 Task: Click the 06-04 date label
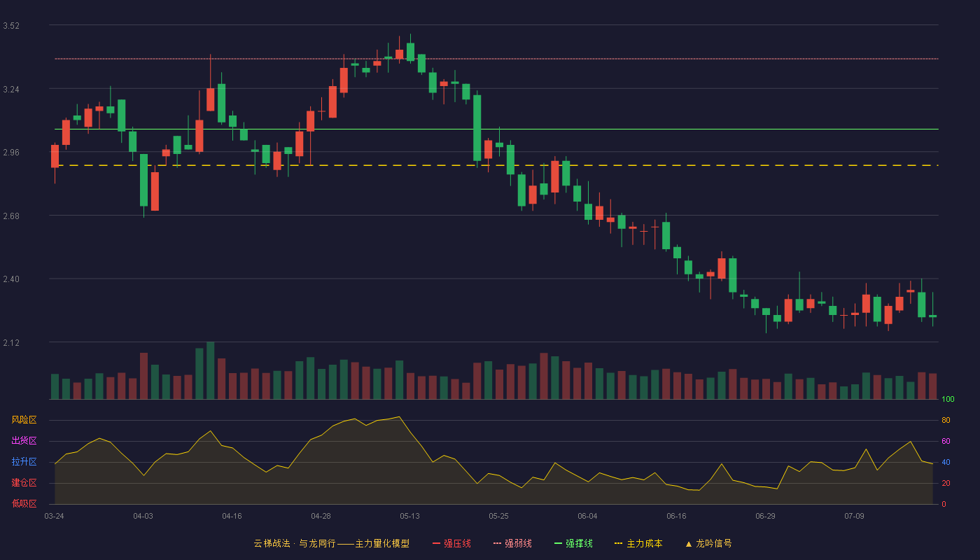tap(587, 516)
